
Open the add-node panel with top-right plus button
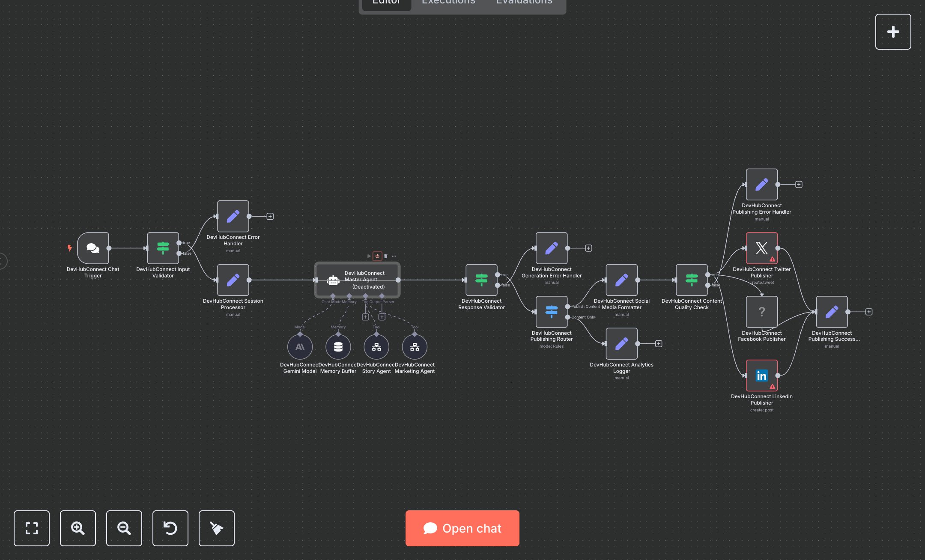coord(893,32)
